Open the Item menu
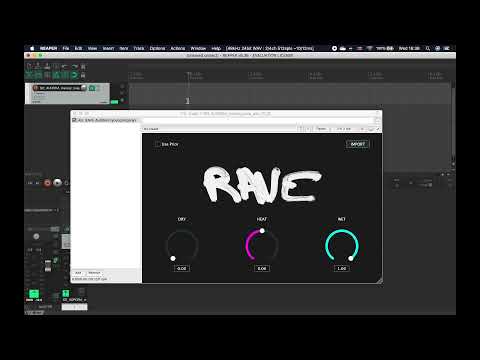480x360 pixels. pyautogui.click(x=124, y=48)
